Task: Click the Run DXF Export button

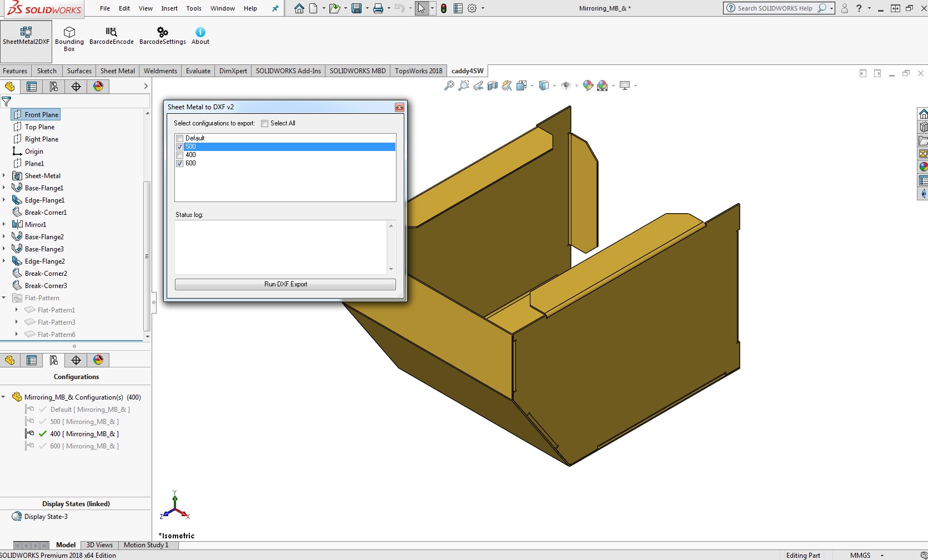Action: point(285,284)
